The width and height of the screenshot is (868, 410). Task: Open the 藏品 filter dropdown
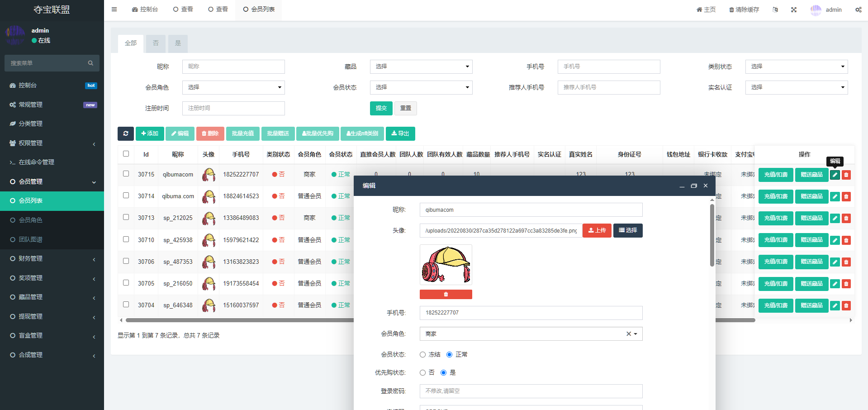pos(421,67)
